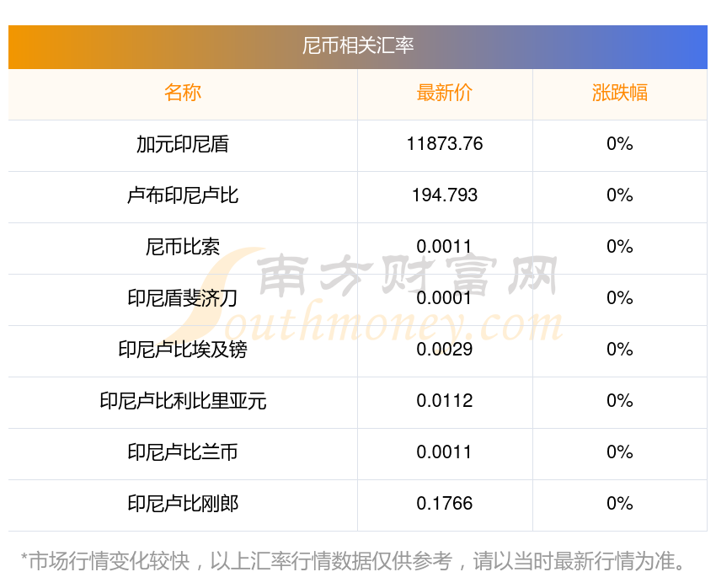Click the value 0.0029
This screenshot has height=588, width=716.
tap(444, 350)
